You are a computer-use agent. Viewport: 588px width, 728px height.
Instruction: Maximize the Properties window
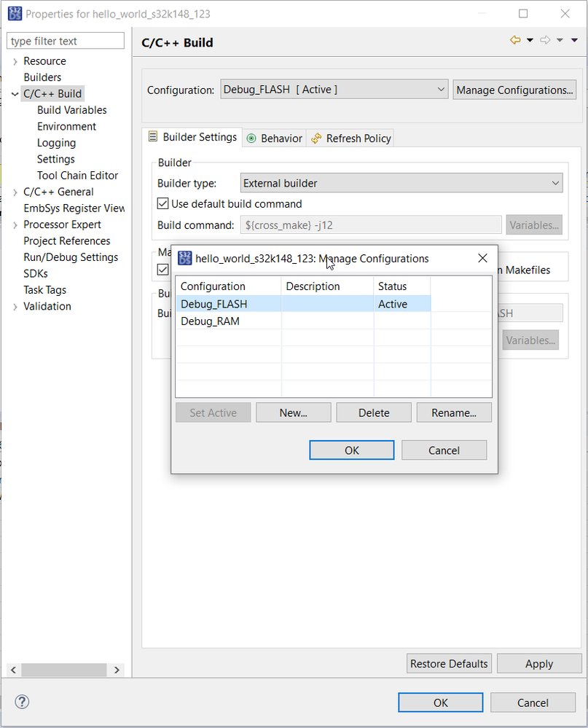click(523, 13)
